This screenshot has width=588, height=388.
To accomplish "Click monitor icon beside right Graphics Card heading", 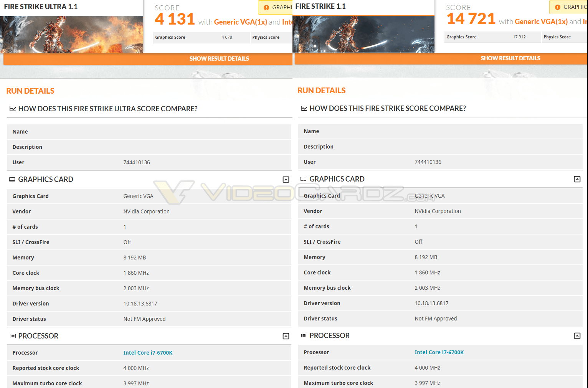I will point(304,179).
